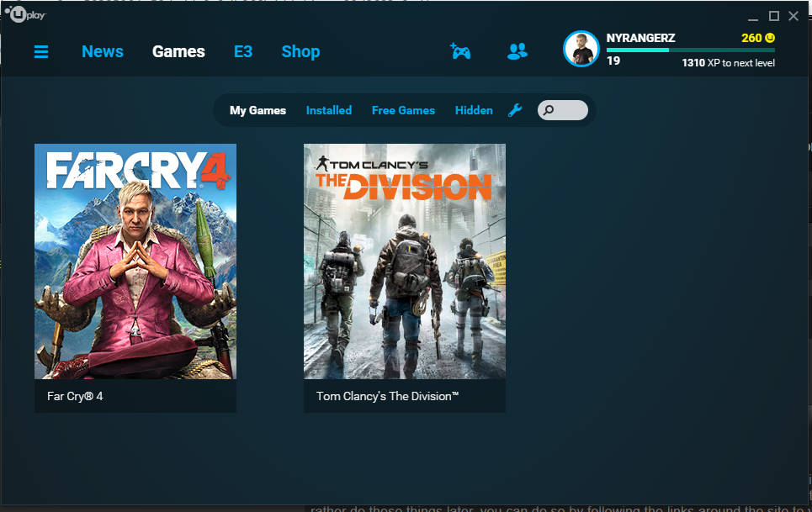This screenshot has height=512, width=812.
Task: Switch to the Games tab
Action: [178, 52]
